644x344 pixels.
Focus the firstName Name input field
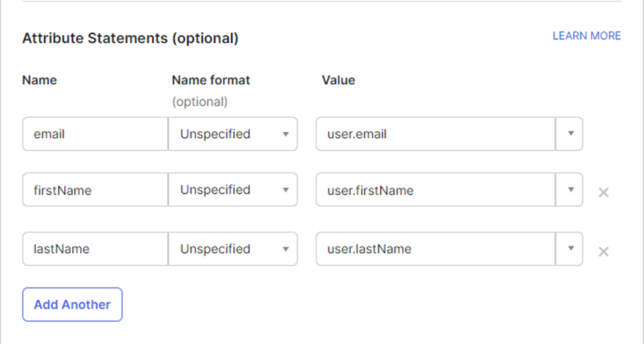click(x=95, y=190)
